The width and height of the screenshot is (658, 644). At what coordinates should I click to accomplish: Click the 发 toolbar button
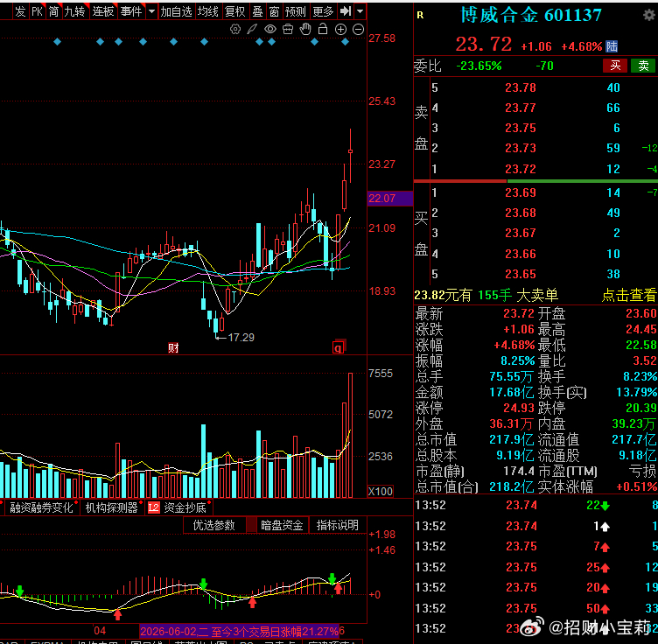20,11
